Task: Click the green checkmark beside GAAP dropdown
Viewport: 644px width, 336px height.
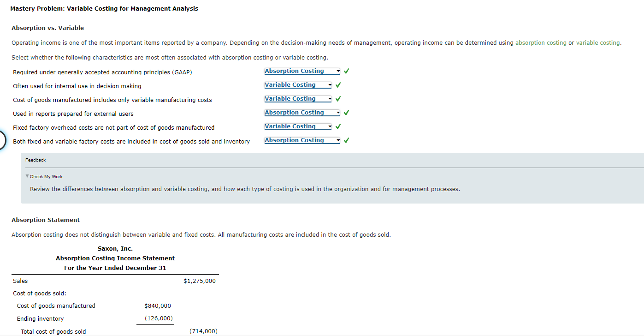Action: [x=346, y=71]
